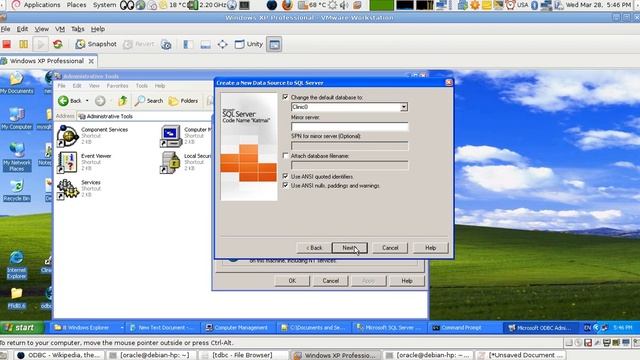Click the Firefox launcher in top panel
640x360 pixels.
coord(287,5)
